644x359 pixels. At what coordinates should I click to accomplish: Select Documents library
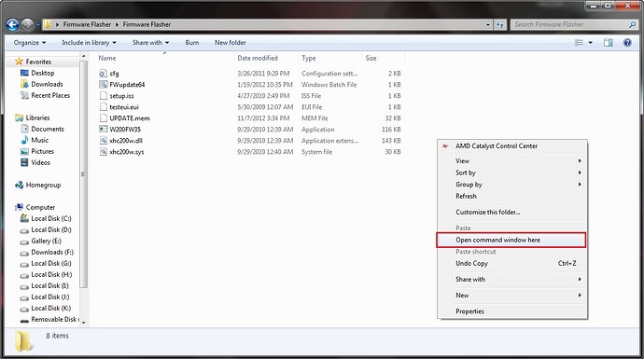48,130
